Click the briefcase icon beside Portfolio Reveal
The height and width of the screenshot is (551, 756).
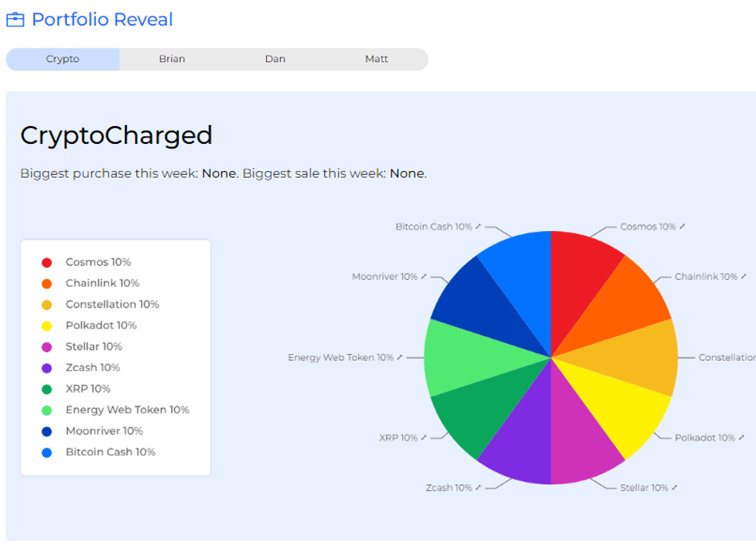tap(15, 20)
